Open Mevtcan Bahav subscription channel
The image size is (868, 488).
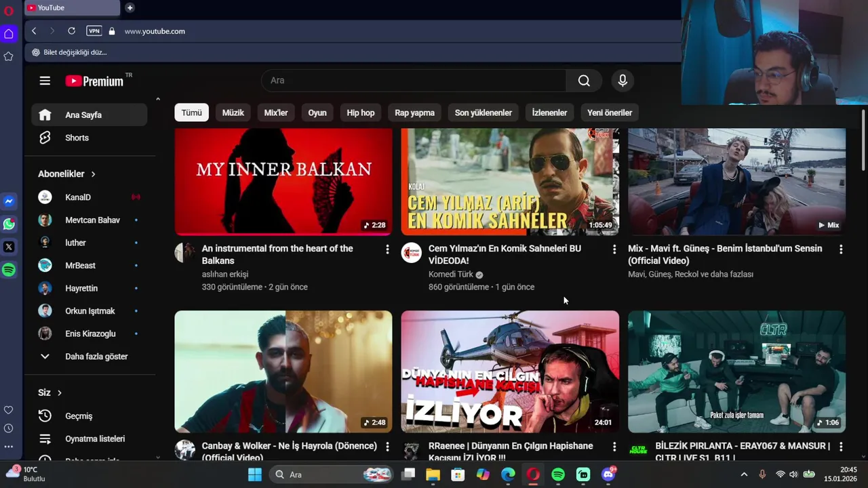tap(90, 220)
